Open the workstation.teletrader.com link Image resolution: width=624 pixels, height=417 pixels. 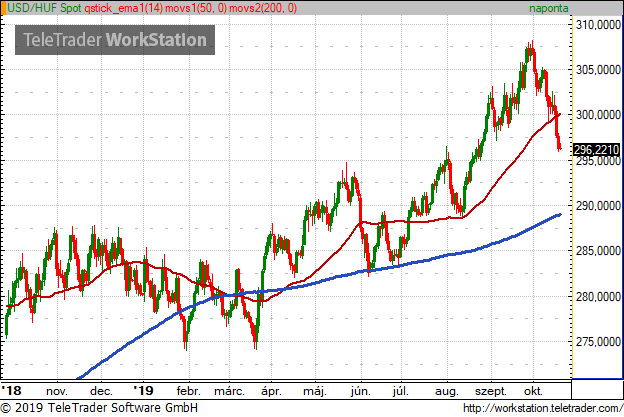(543, 408)
